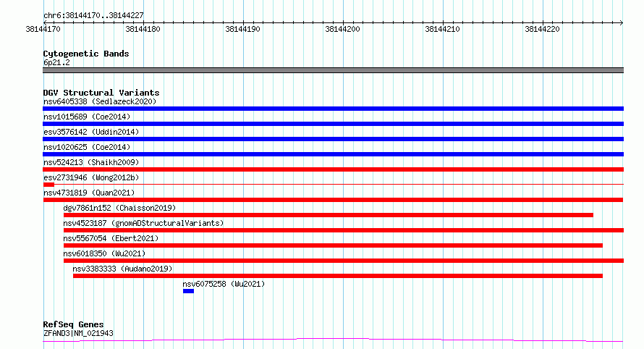Click ruler position 38144190
Screen dimensions: 644x349
[x=242, y=29]
